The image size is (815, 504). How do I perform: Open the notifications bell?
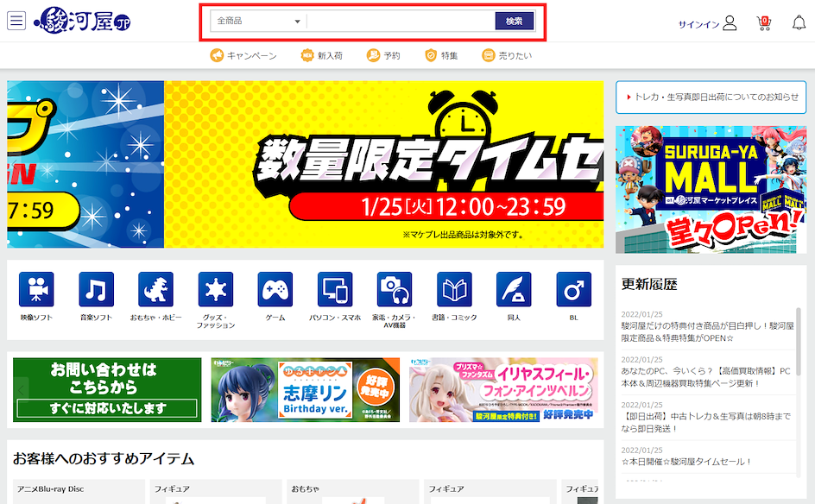pyautogui.click(x=799, y=22)
